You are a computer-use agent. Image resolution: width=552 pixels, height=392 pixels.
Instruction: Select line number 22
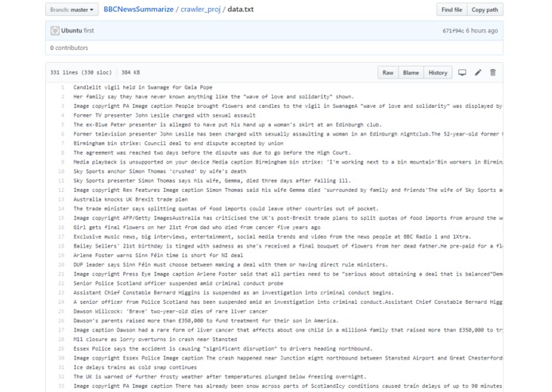click(61, 283)
